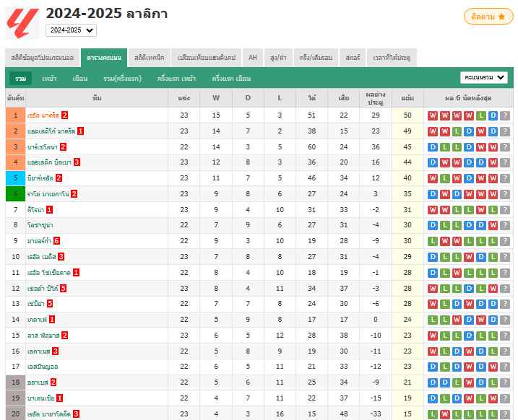Open the rank 3 Barcelona team link

(43, 147)
